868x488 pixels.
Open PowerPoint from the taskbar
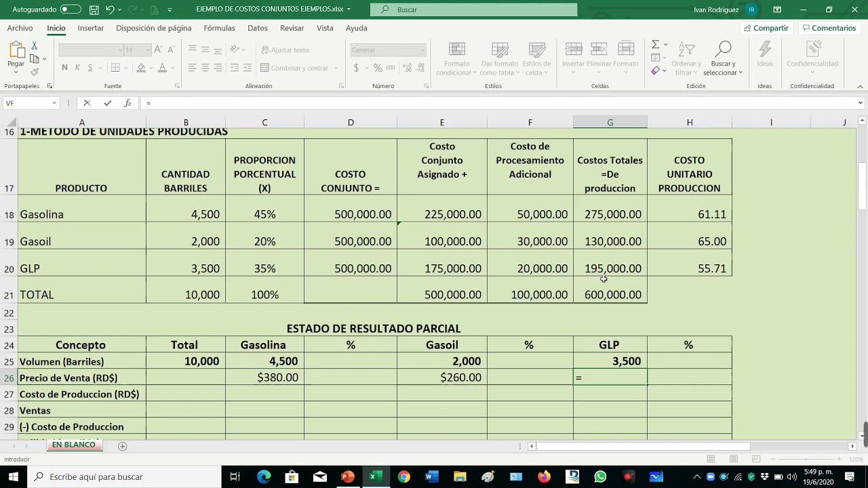(x=348, y=476)
